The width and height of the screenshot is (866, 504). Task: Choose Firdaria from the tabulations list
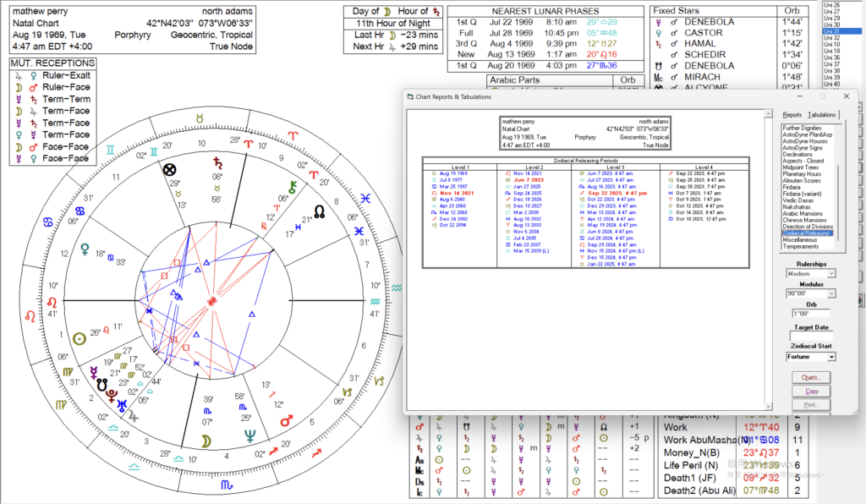click(x=795, y=185)
